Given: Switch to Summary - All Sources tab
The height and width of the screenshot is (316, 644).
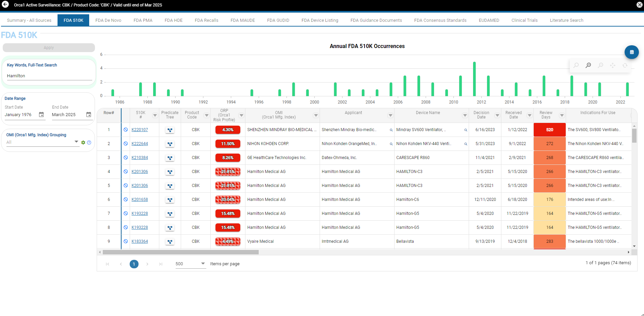Looking at the screenshot, I should click(x=29, y=20).
